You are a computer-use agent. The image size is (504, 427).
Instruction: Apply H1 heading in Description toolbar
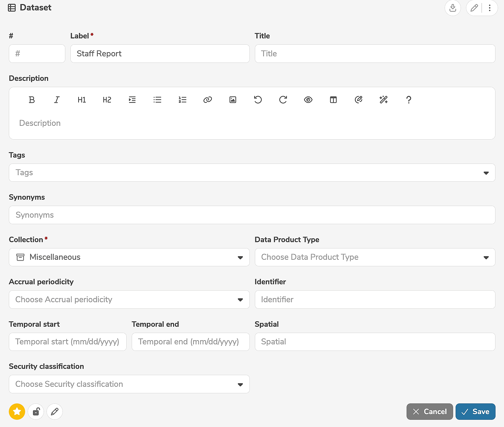point(82,100)
